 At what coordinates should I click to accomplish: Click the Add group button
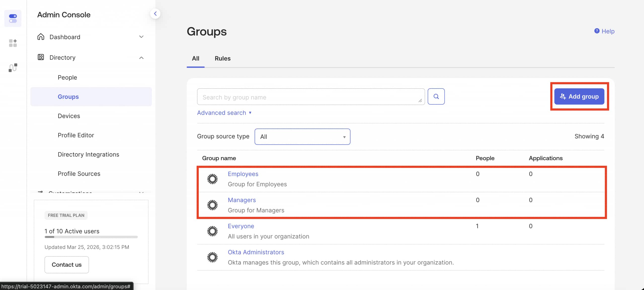pyautogui.click(x=579, y=96)
